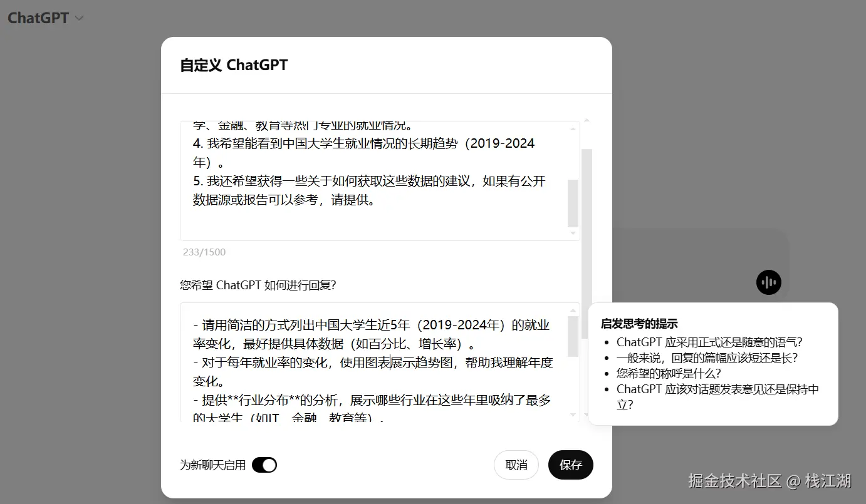Click the 保存 button

(x=571, y=465)
